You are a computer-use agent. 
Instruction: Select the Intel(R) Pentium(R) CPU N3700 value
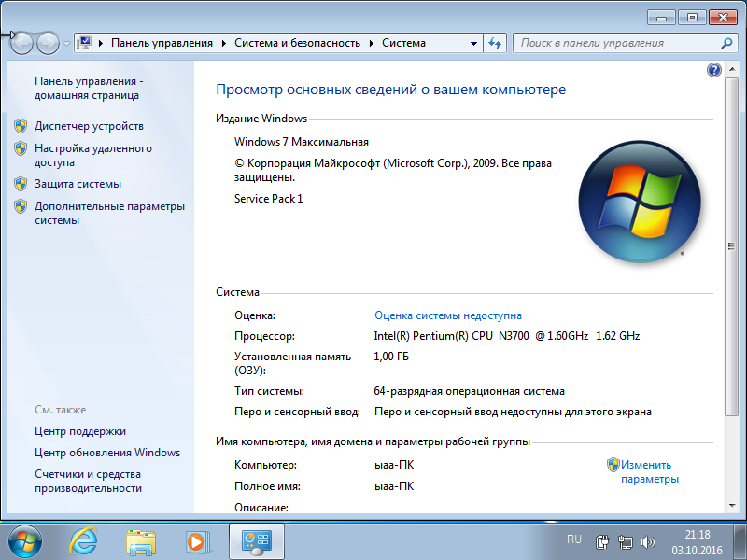tap(507, 336)
